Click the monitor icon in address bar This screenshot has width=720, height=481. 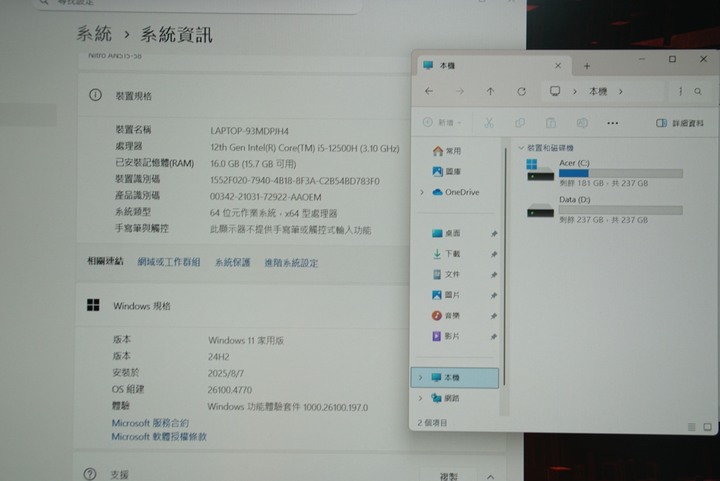(x=555, y=91)
